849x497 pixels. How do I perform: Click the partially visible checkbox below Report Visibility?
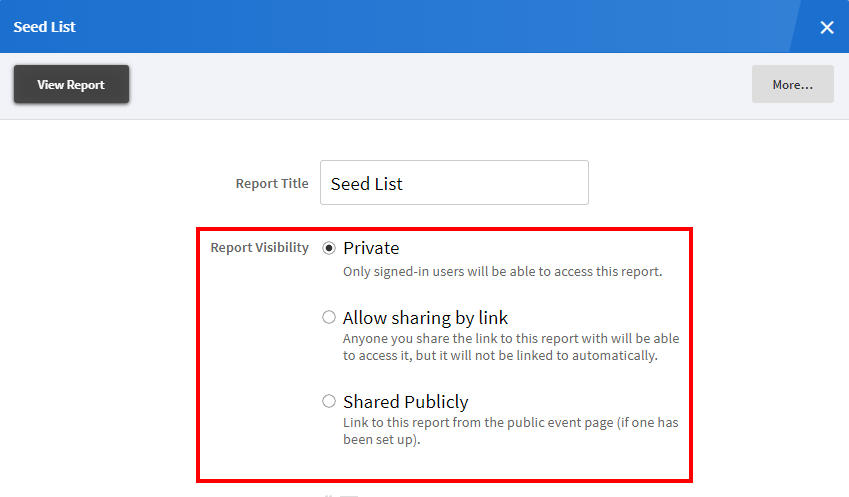click(x=348, y=494)
